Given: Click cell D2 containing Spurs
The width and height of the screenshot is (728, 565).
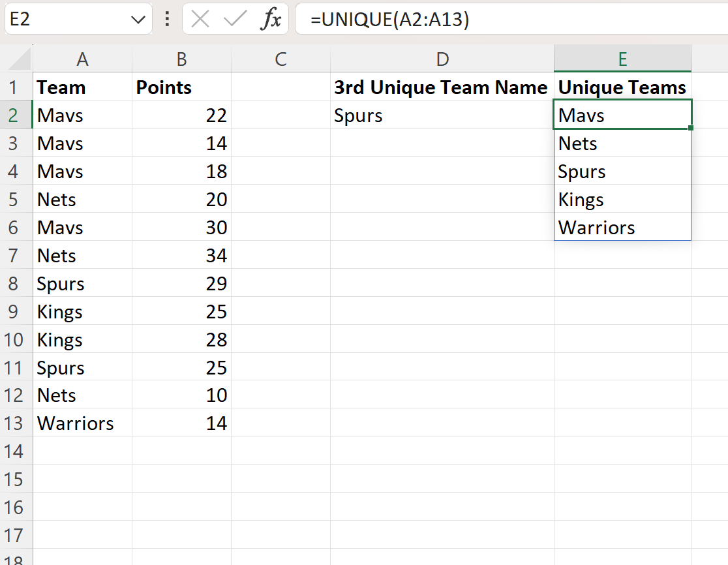Looking at the screenshot, I should (442, 115).
